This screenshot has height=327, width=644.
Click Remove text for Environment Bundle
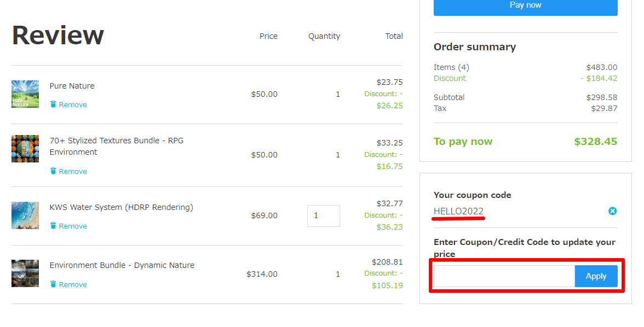tap(73, 284)
